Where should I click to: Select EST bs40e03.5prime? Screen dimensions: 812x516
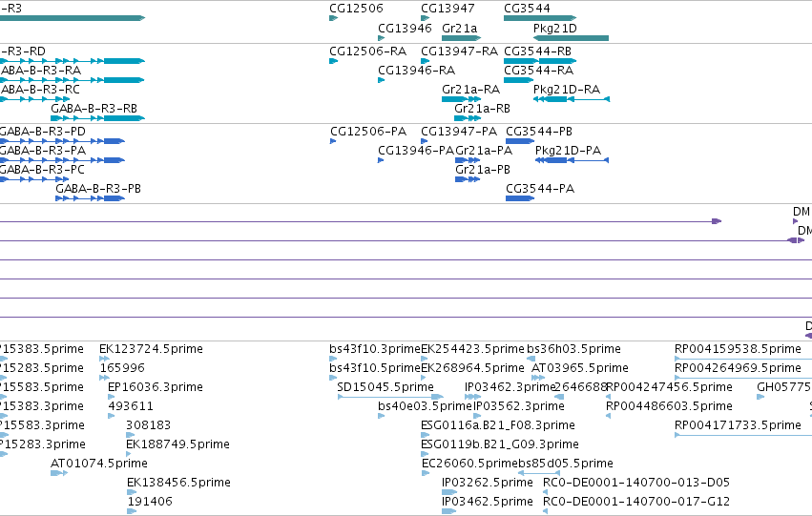click(426, 406)
